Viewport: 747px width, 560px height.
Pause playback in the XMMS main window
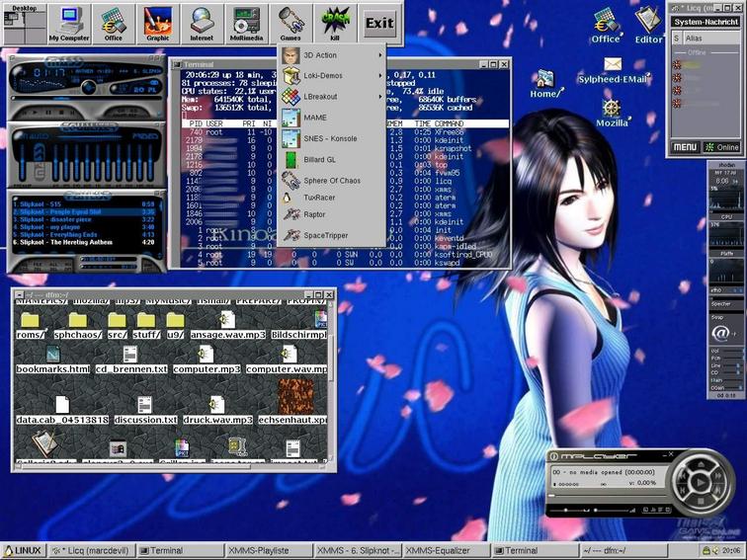[48, 113]
